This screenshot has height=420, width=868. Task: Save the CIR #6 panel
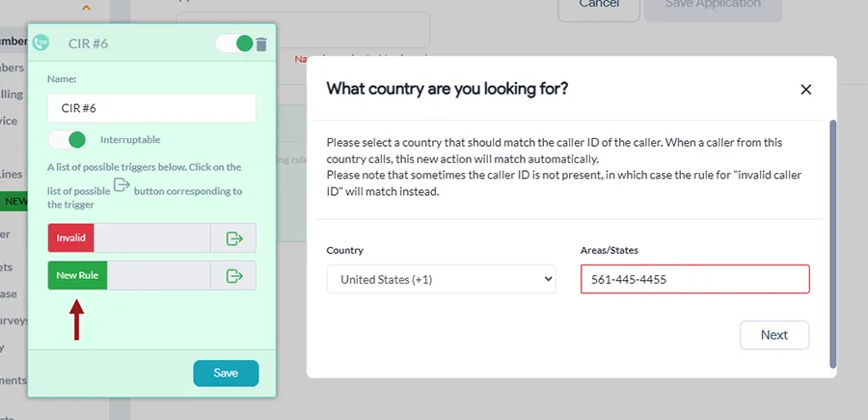tap(226, 373)
